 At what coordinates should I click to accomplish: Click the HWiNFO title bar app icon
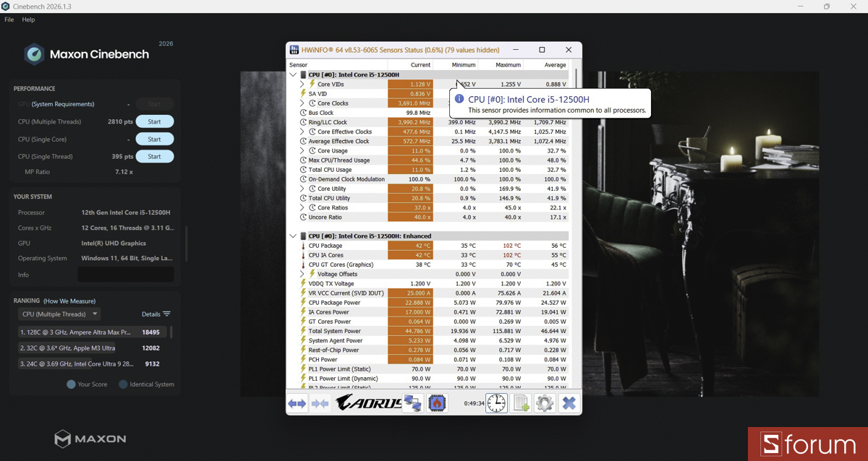pyautogui.click(x=294, y=50)
